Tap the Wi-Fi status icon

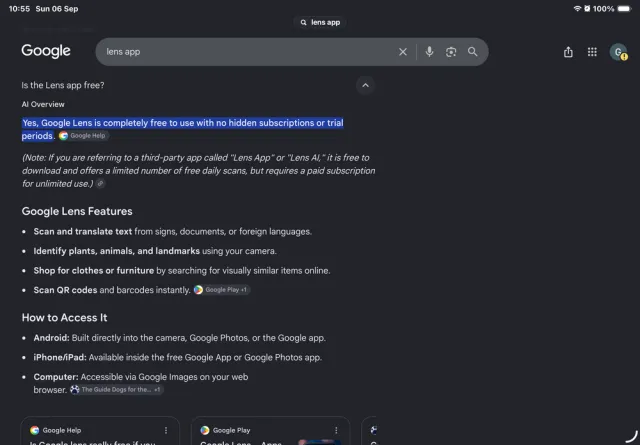pyautogui.click(x=577, y=9)
